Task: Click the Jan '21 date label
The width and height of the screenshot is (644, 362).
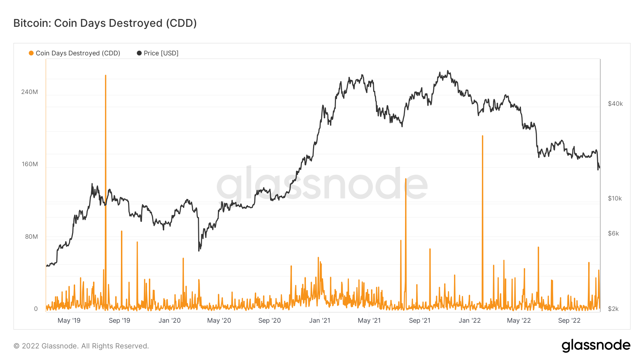Action: point(319,321)
